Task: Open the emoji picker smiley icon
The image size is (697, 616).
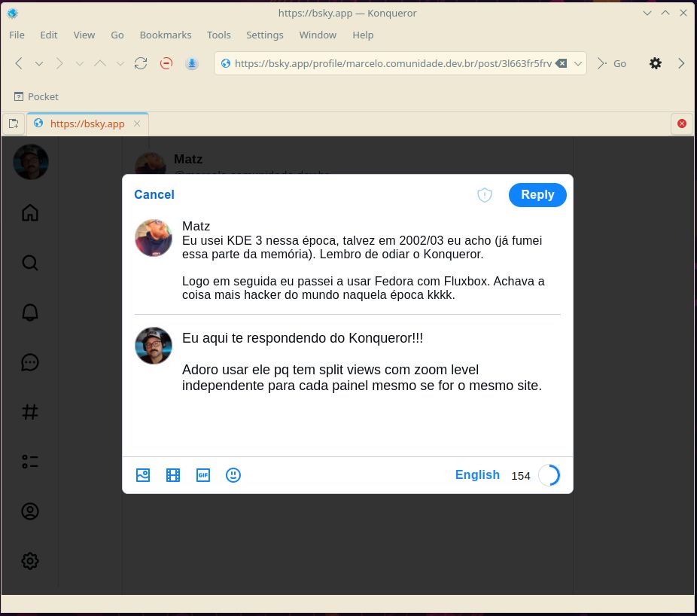Action: pyautogui.click(x=233, y=475)
